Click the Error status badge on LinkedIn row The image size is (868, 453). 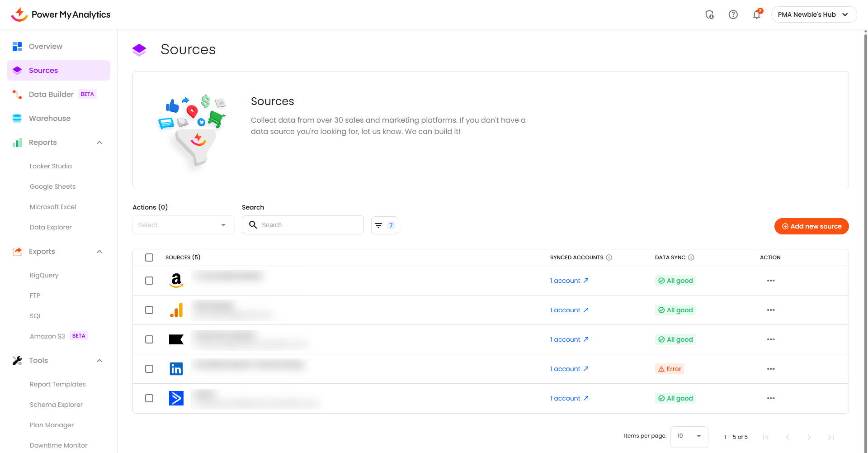click(669, 369)
